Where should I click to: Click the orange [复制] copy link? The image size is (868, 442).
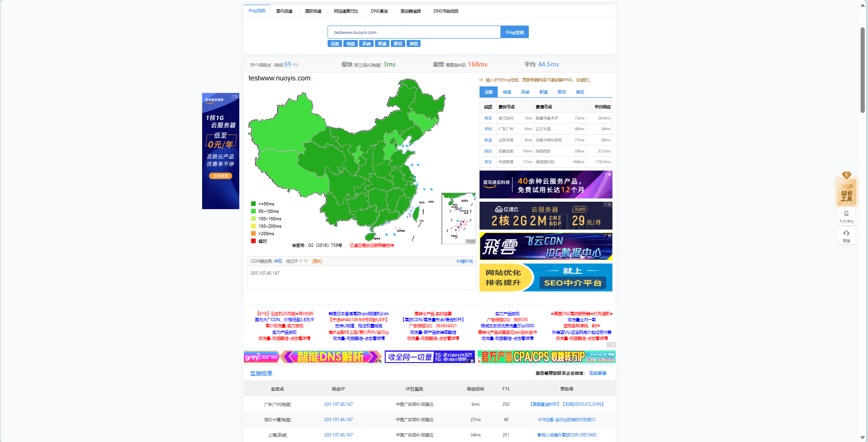317,261
